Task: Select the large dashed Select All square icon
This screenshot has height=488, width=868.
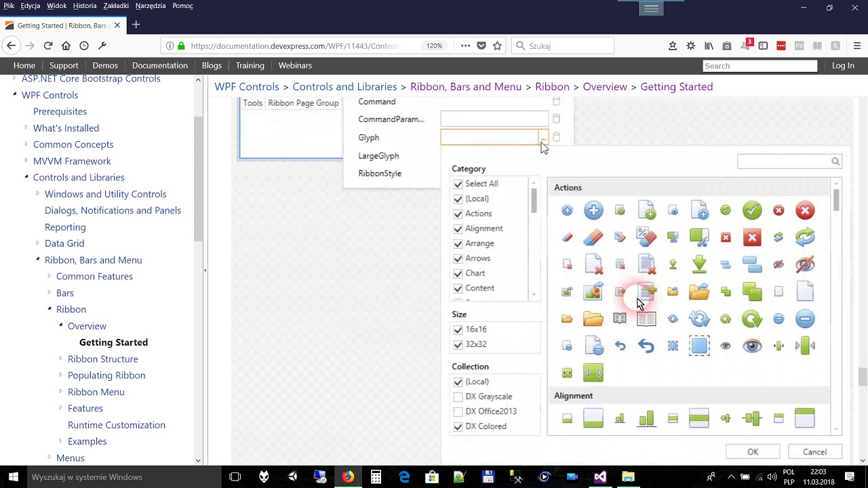Action: pos(699,346)
